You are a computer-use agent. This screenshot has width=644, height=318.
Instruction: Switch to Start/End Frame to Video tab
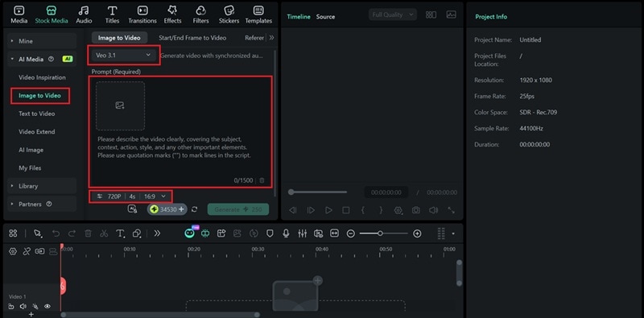[x=192, y=38]
